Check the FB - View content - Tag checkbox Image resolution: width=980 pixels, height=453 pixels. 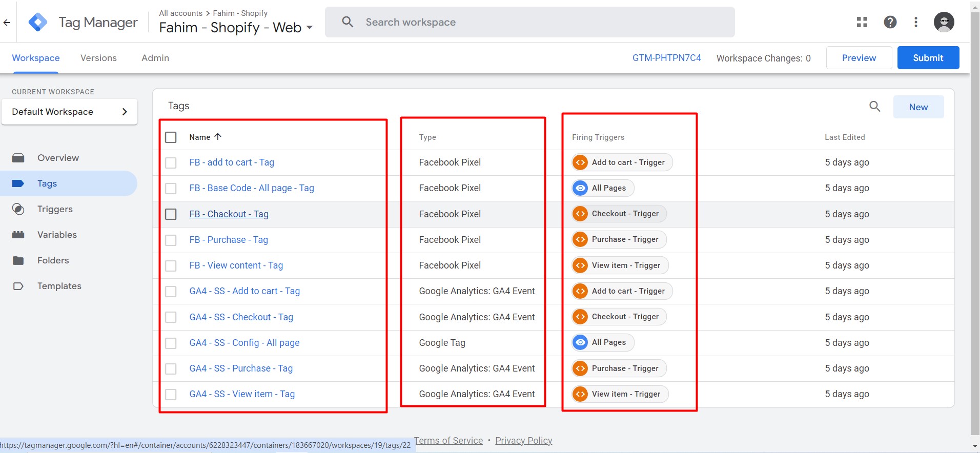171,266
